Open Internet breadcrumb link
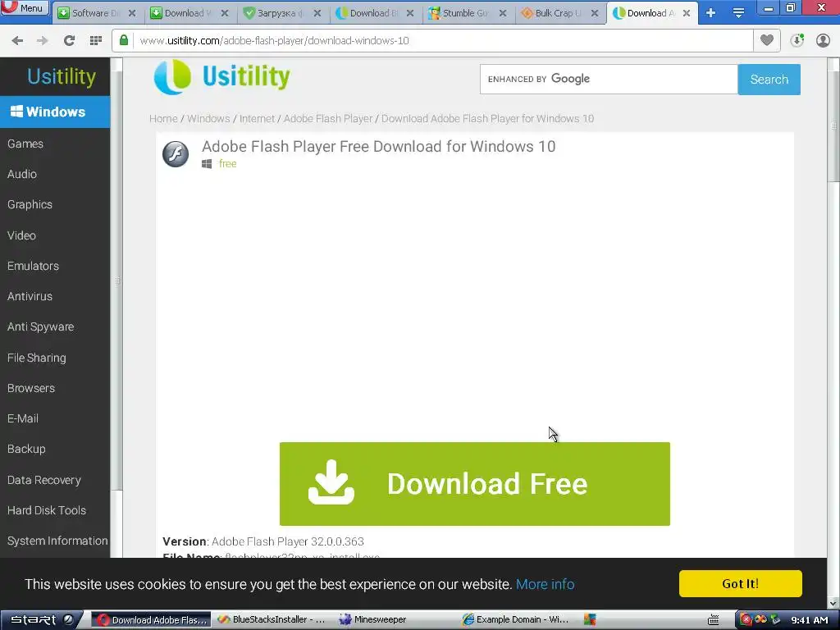This screenshot has height=630, width=840. click(257, 118)
